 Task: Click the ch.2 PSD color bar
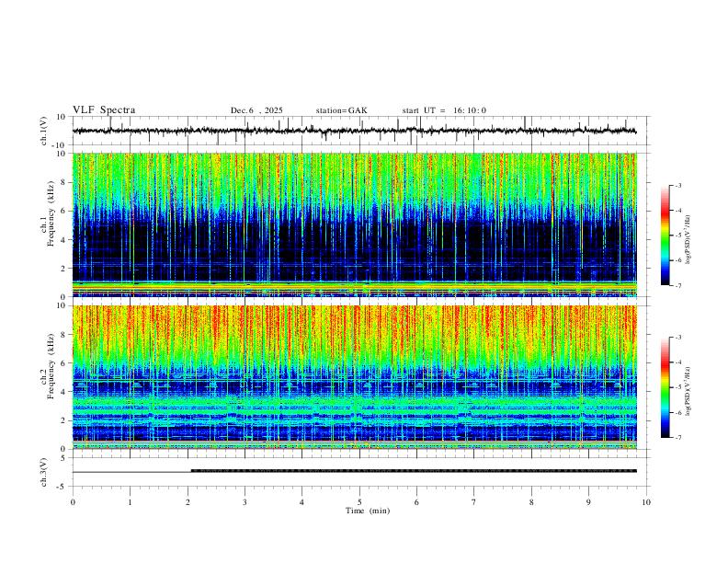665,387
